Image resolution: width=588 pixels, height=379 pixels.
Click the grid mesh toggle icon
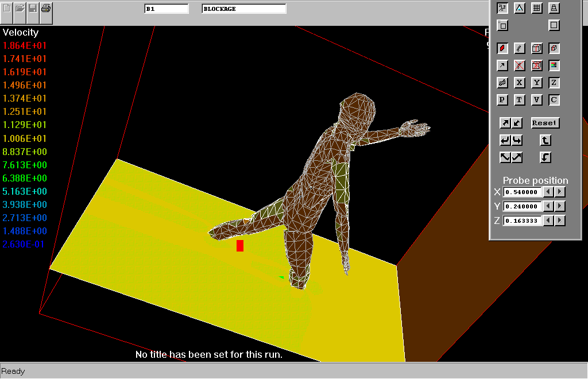[x=537, y=8]
